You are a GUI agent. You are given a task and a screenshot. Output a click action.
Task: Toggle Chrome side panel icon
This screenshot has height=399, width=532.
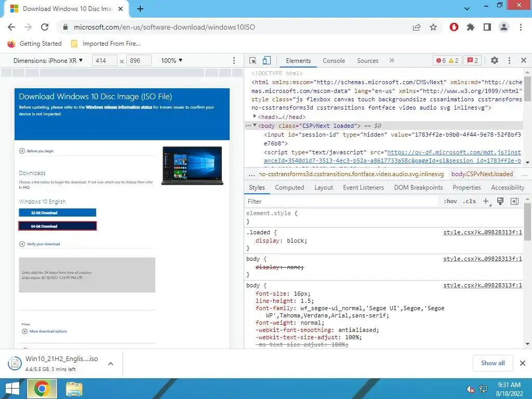pyautogui.click(x=487, y=27)
